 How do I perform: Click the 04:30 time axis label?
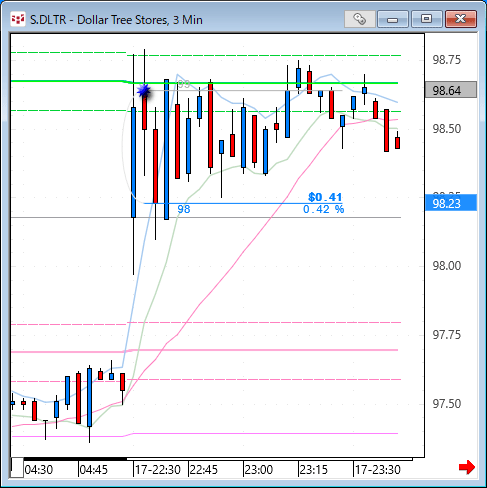[x=39, y=470]
